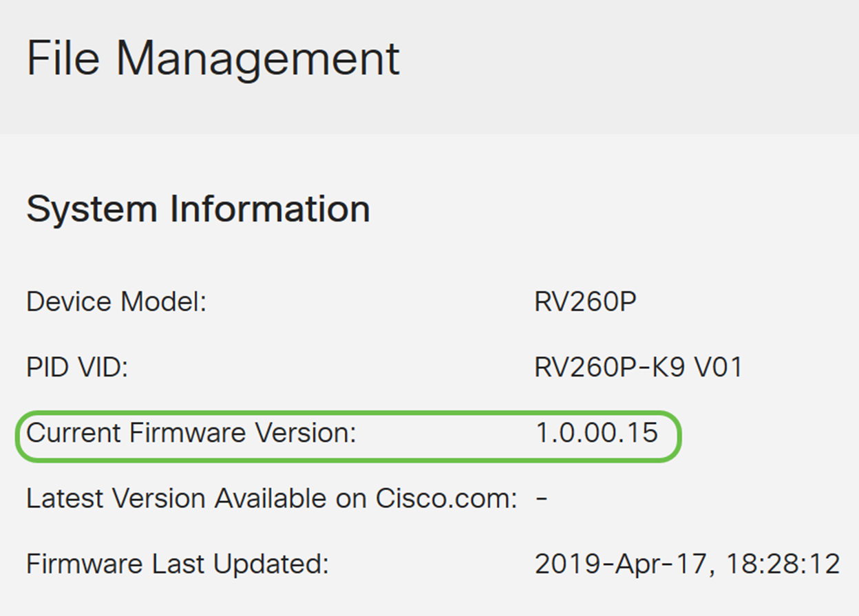
Task: Click the word Updated in Firmware Last Updated
Action: 271,564
